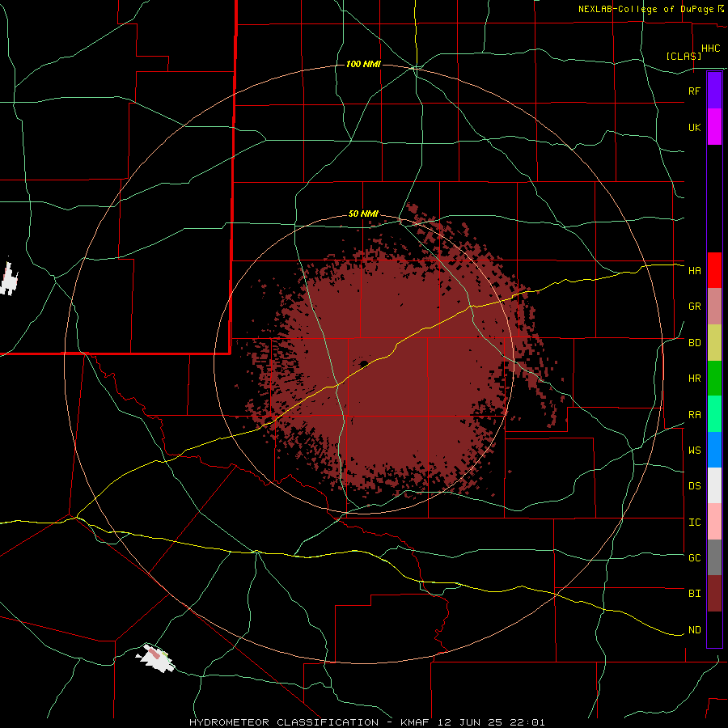Click the HHC product code label
The image size is (728, 728).
point(711,49)
